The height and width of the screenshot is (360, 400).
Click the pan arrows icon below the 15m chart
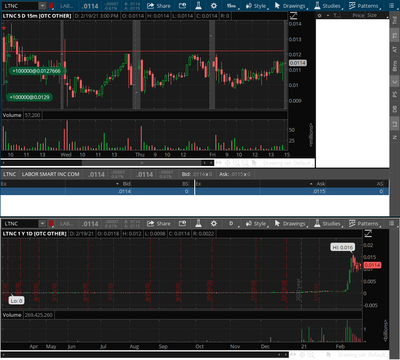click(x=219, y=163)
